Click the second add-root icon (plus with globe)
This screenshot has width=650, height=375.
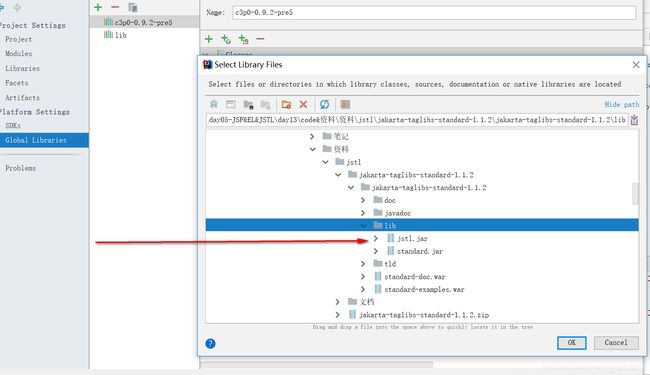pyautogui.click(x=226, y=39)
